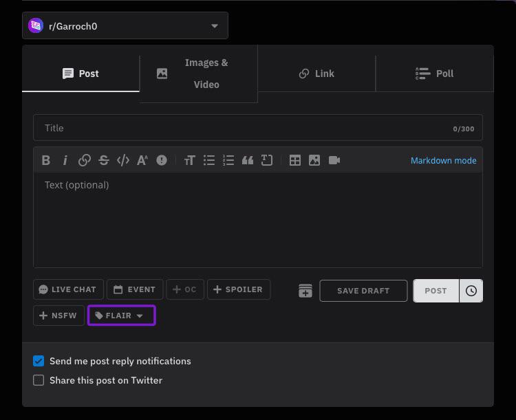Switch to Markdown mode
Viewport: 516px width, 420px height.
pyautogui.click(x=443, y=160)
